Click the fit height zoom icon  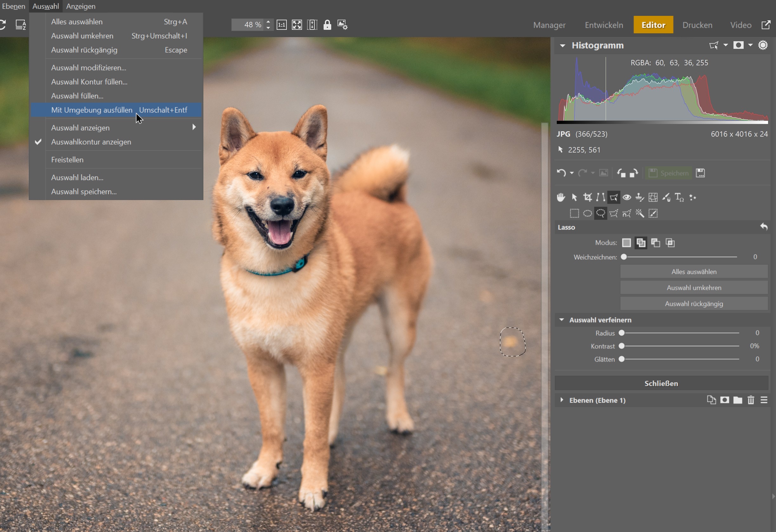pos(312,25)
